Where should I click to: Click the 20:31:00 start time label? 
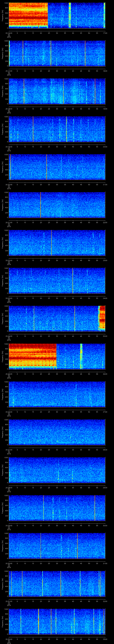click(9, 601)
